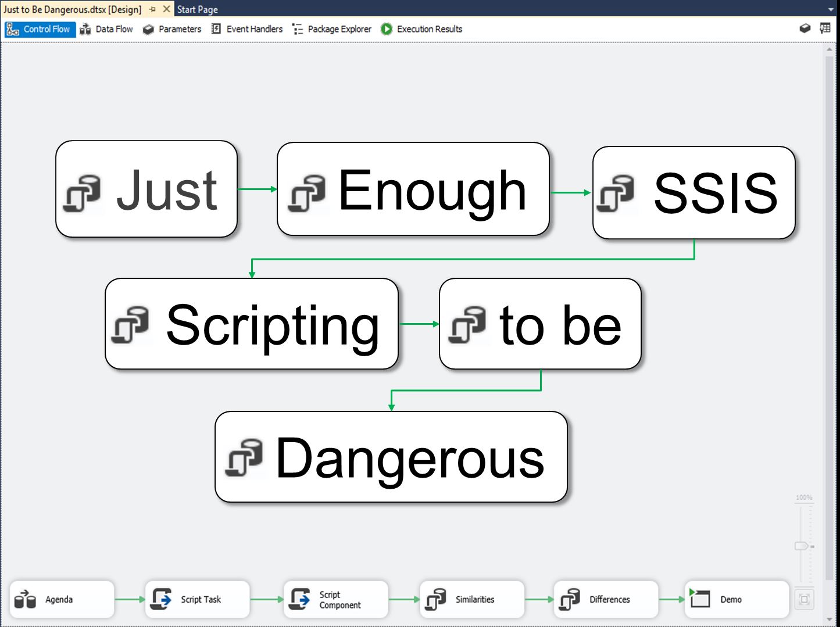
Task: Click the icon on the Scripting task
Action: pyautogui.click(x=130, y=325)
